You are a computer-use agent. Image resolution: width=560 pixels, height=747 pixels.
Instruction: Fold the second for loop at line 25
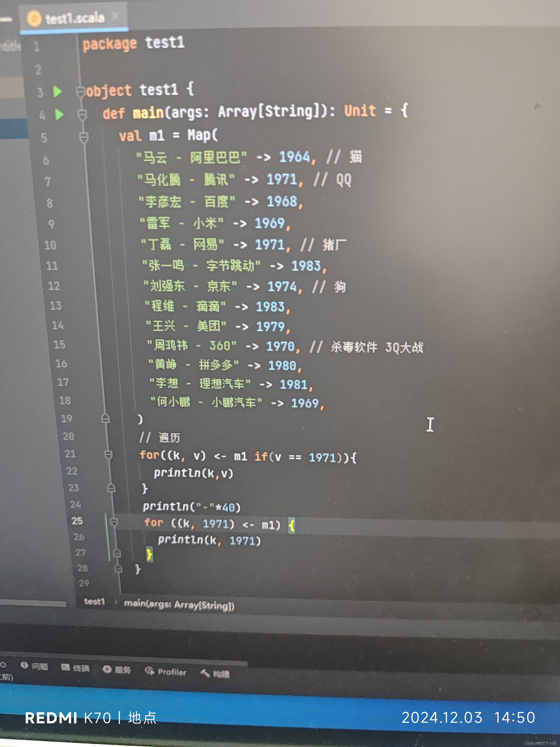pyautogui.click(x=114, y=522)
